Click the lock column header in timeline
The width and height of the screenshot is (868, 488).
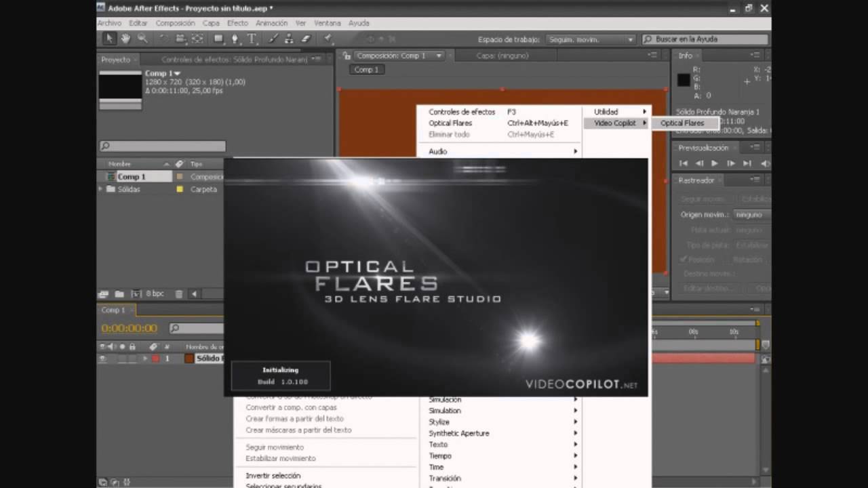point(132,347)
